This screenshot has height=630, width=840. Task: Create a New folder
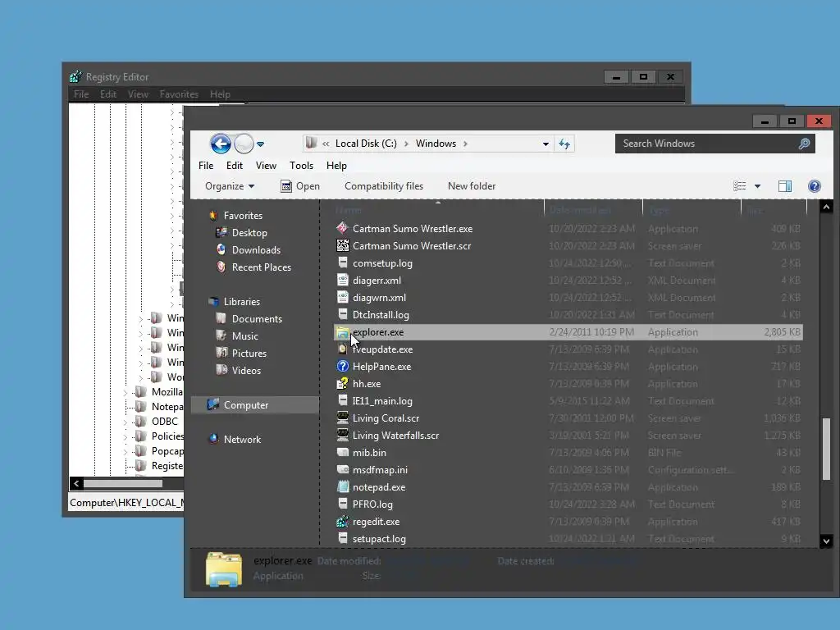pos(472,186)
